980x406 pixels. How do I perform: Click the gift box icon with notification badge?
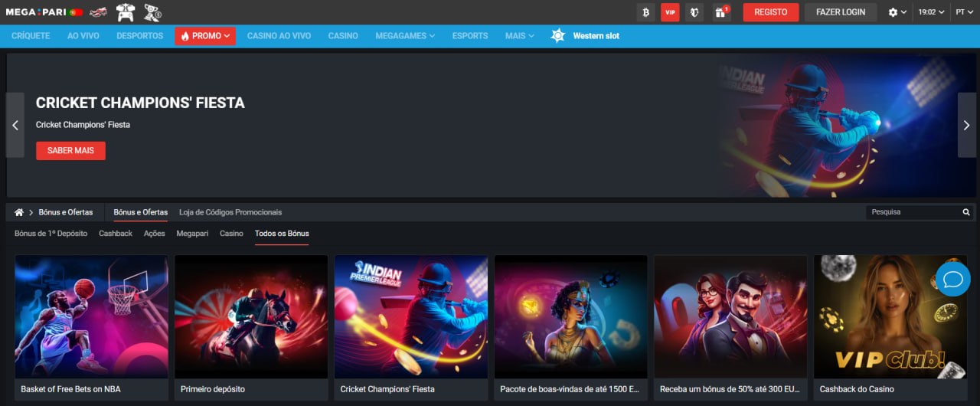click(721, 12)
